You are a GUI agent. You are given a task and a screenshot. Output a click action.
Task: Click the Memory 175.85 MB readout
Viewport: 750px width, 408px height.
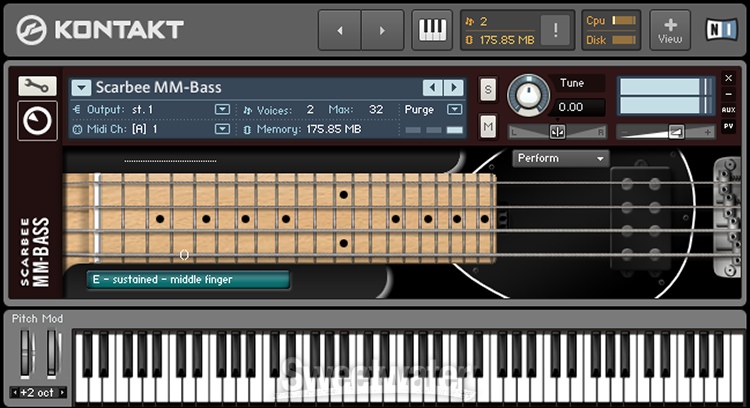pos(334,129)
